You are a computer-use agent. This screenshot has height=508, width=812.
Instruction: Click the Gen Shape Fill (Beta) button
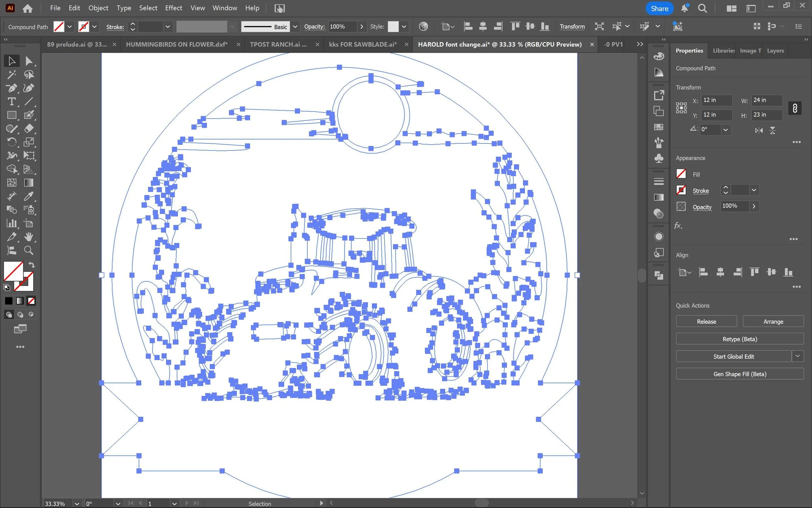(740, 374)
